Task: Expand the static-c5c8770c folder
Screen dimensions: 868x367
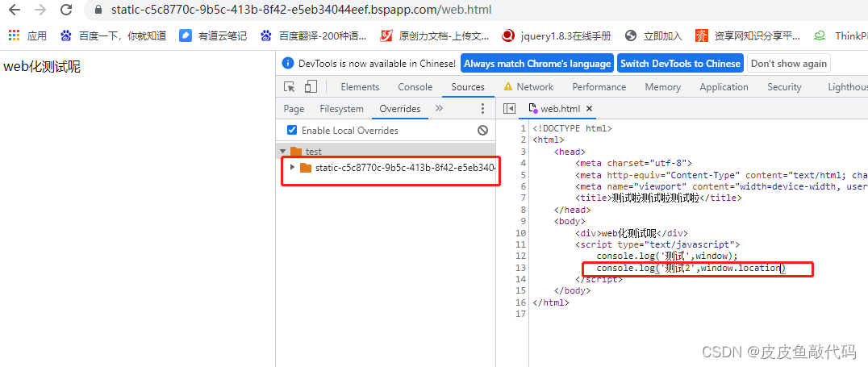Action: click(x=293, y=168)
